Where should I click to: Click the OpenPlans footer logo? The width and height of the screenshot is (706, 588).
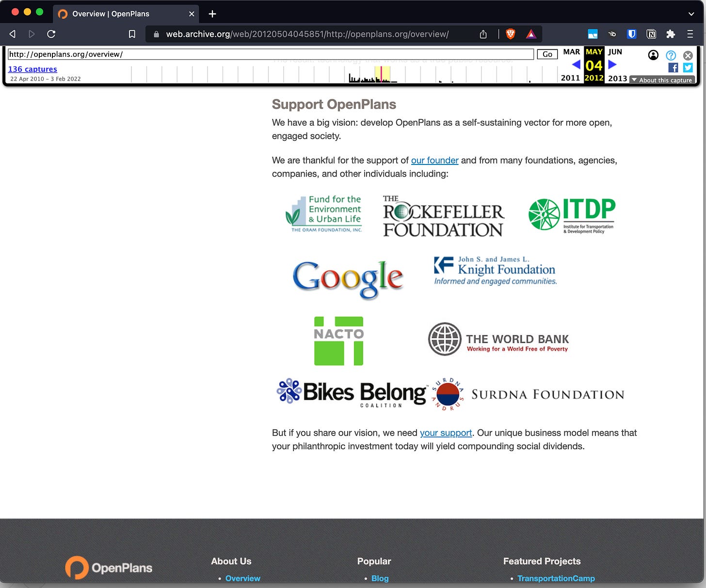click(109, 567)
